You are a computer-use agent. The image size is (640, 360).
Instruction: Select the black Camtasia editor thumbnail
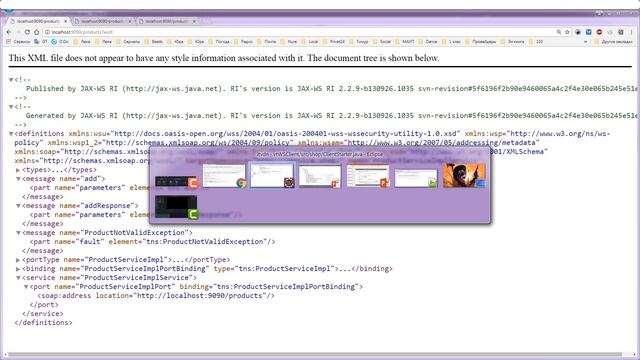point(176,207)
